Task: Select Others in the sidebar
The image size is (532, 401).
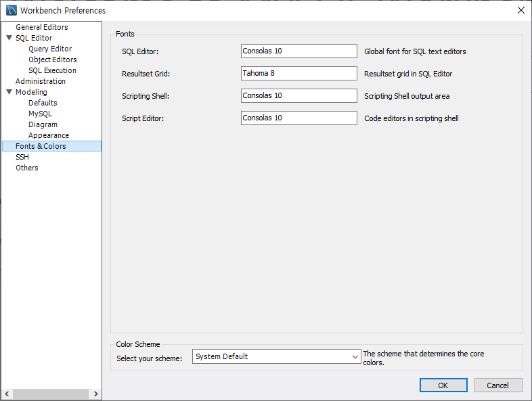Action: [27, 168]
